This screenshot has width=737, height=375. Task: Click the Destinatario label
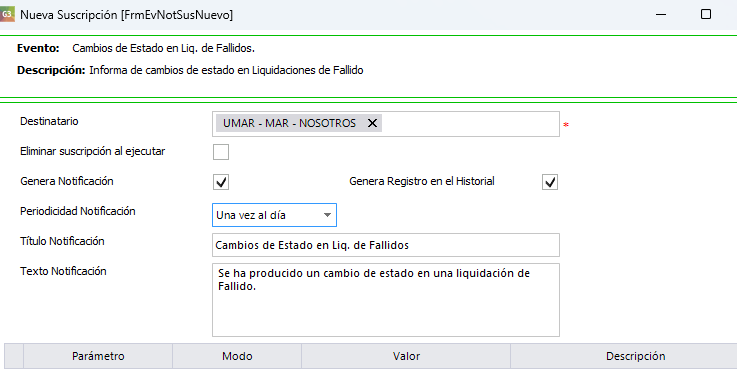[49, 121]
